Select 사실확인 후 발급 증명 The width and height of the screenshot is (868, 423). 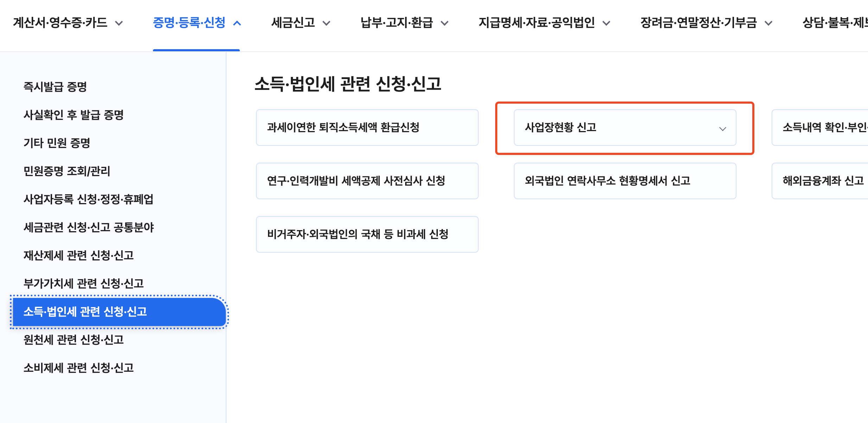pyautogui.click(x=74, y=115)
